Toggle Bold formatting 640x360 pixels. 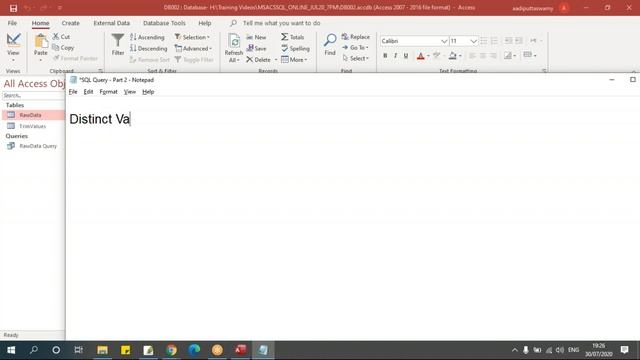point(385,56)
